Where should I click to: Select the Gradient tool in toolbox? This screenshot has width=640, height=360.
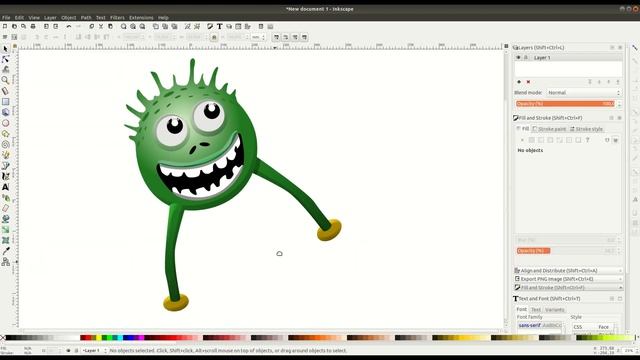(5, 230)
